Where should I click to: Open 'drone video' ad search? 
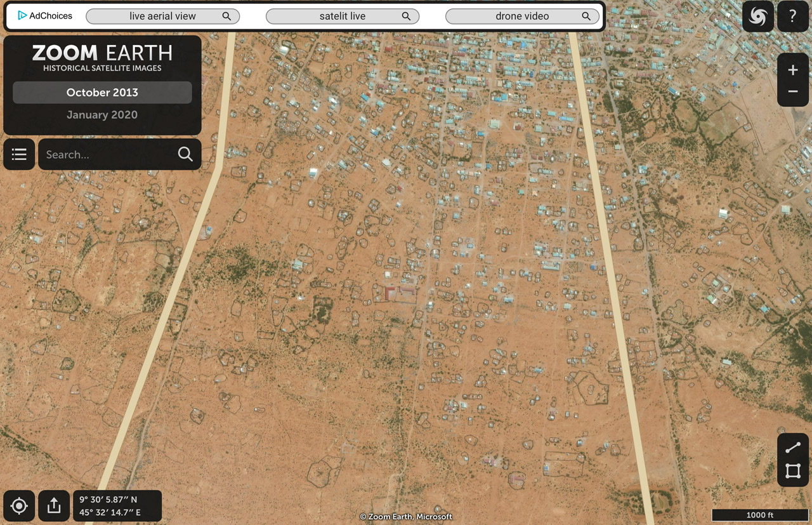(522, 17)
